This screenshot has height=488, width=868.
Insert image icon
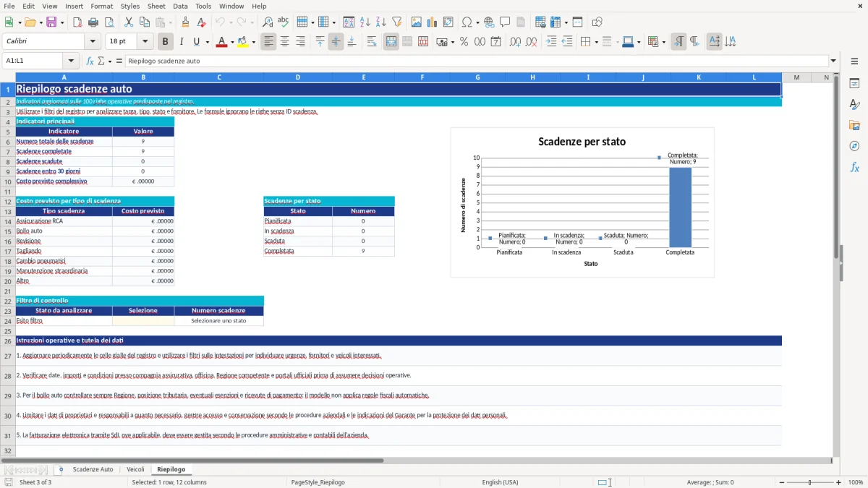(417, 22)
